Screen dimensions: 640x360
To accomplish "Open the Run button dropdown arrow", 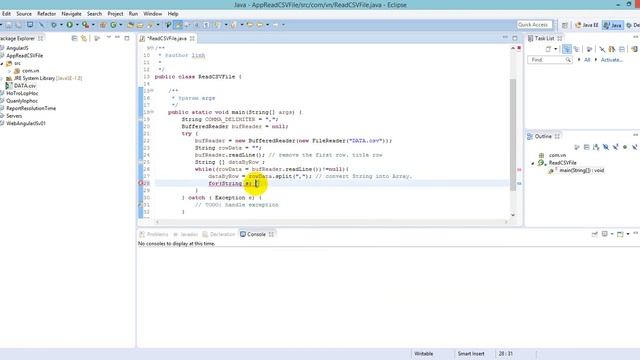I will [77, 25].
